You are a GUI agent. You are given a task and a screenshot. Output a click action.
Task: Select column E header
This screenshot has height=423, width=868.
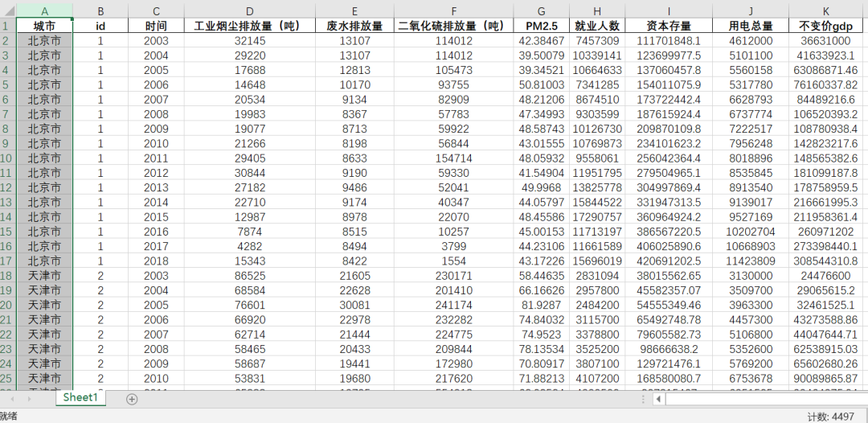click(x=354, y=11)
